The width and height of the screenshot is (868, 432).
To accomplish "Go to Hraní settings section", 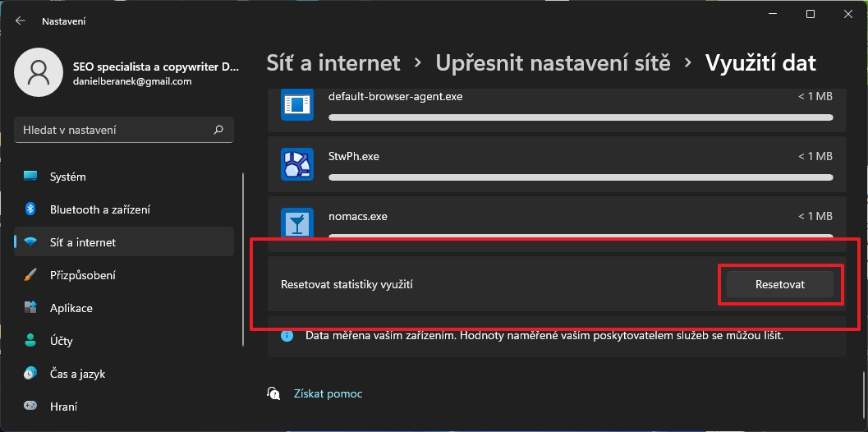I will tap(64, 407).
